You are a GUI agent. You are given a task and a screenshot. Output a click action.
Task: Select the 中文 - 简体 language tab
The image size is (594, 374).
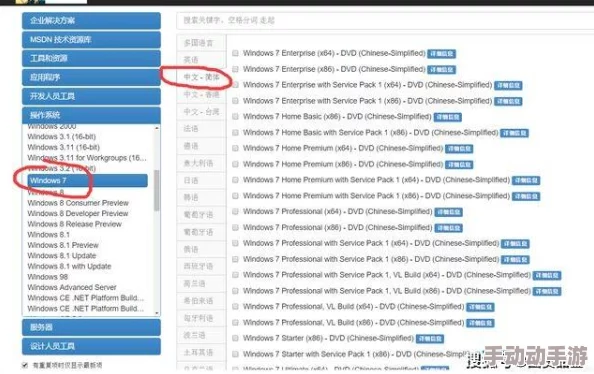(201, 77)
